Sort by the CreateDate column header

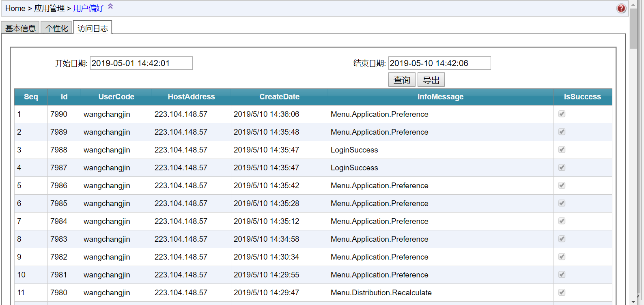point(280,97)
